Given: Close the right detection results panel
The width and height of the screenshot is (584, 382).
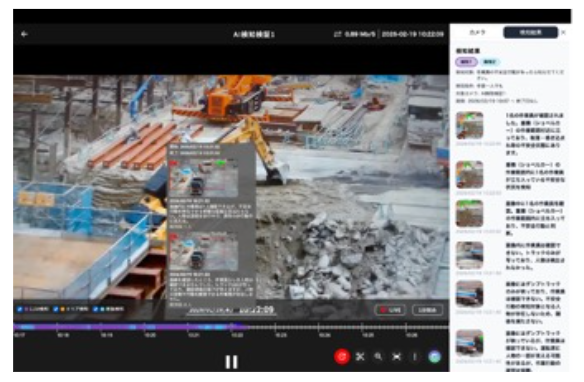Looking at the screenshot, I should tap(564, 33).
